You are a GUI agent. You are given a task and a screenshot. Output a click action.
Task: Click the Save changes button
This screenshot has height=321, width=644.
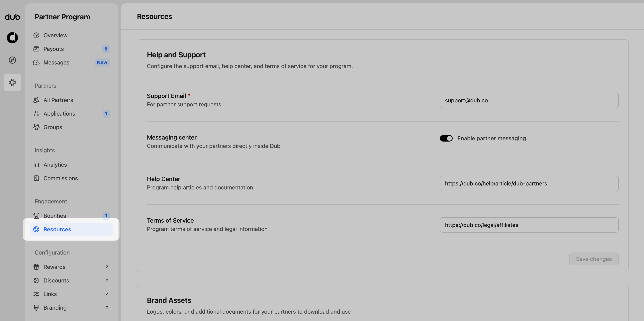coord(594,259)
